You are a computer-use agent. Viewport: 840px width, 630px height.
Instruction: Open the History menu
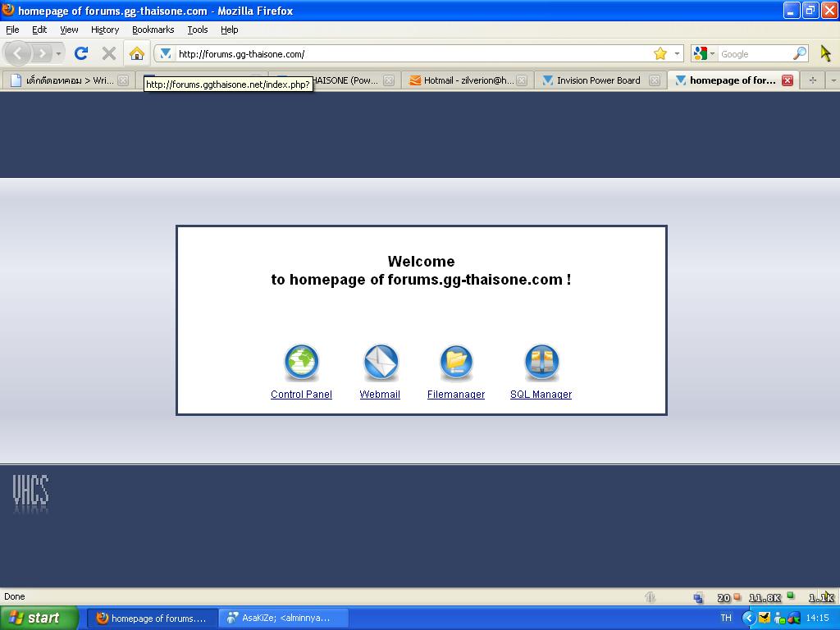point(105,30)
